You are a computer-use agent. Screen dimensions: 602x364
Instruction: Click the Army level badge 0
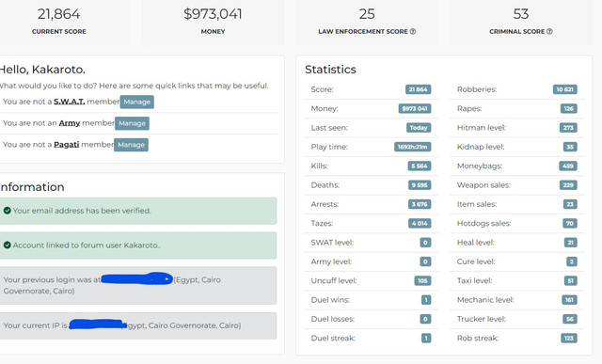pos(425,261)
